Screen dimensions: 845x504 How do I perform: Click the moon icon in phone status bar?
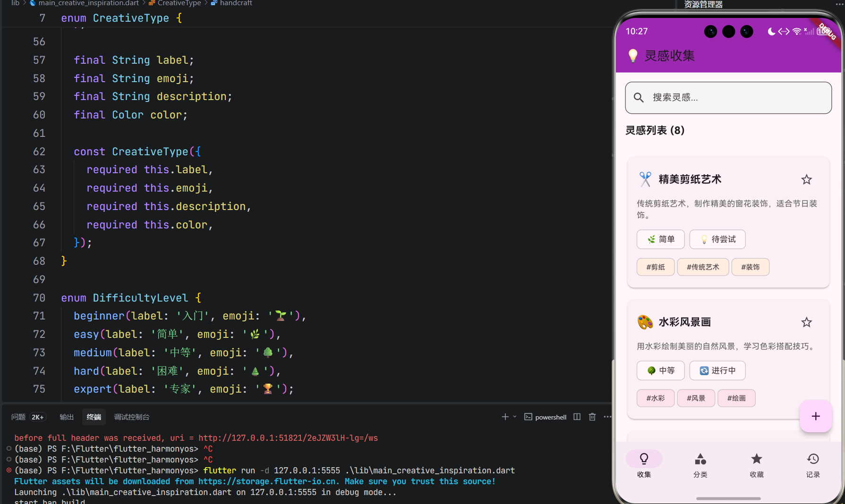coord(771,31)
